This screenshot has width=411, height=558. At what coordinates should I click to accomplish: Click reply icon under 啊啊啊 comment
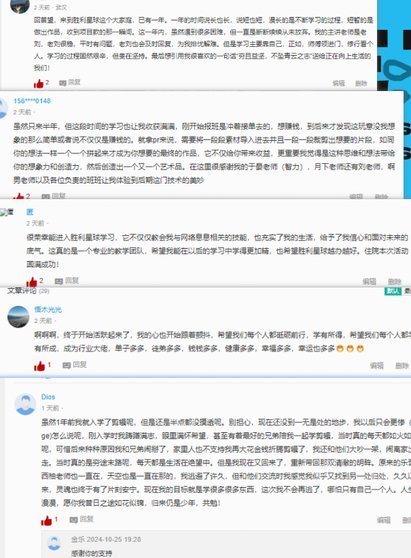(67, 365)
